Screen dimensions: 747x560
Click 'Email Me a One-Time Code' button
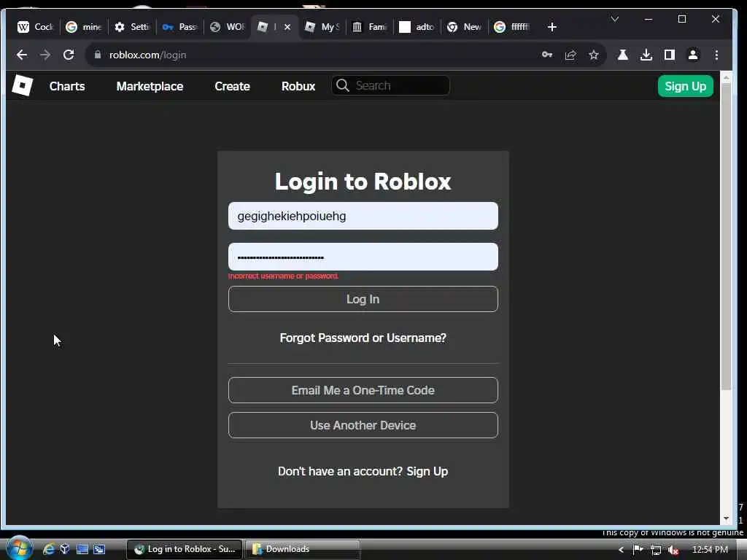coord(363,390)
